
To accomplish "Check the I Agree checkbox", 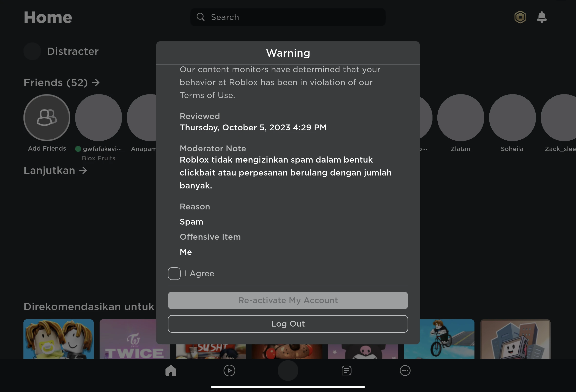I will point(174,274).
